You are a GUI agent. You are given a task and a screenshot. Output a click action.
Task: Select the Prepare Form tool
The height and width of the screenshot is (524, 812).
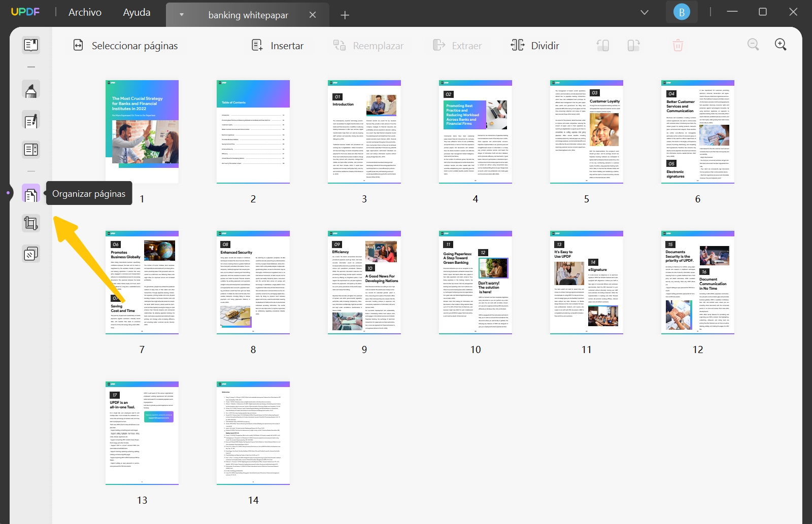[30, 149]
